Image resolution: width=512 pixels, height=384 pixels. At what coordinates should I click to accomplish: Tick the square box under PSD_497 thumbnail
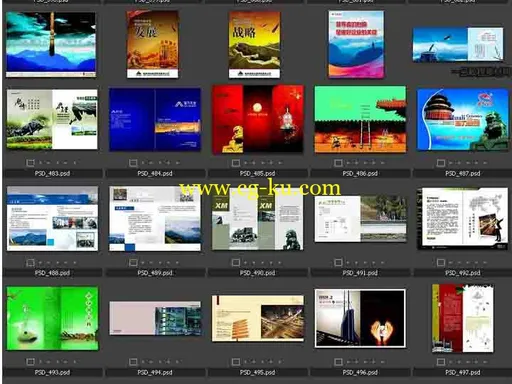click(x=441, y=362)
